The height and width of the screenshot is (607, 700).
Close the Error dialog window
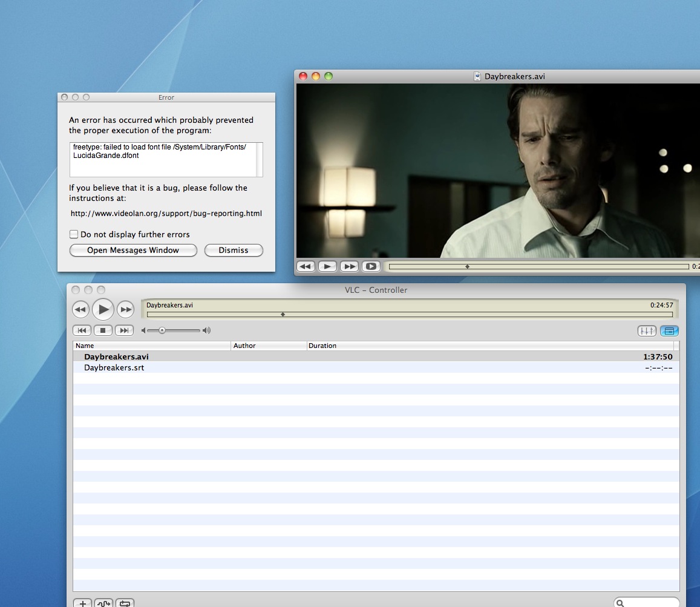(64, 97)
